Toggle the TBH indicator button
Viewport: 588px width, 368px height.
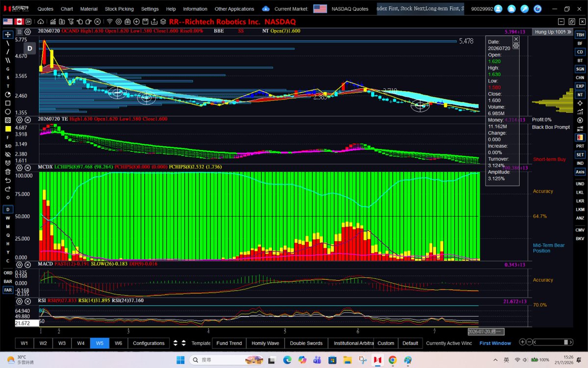(580, 35)
